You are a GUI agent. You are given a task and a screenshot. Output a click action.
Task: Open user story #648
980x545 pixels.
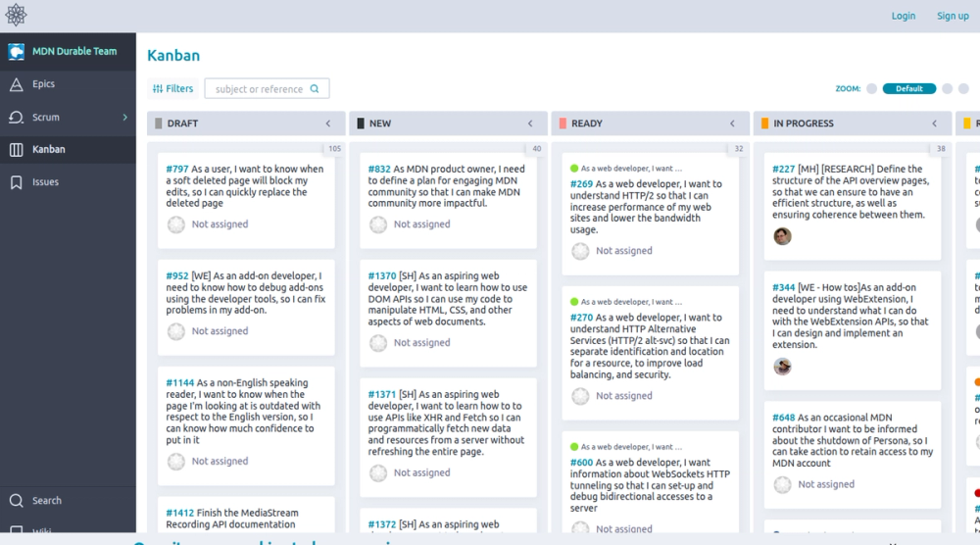click(783, 418)
